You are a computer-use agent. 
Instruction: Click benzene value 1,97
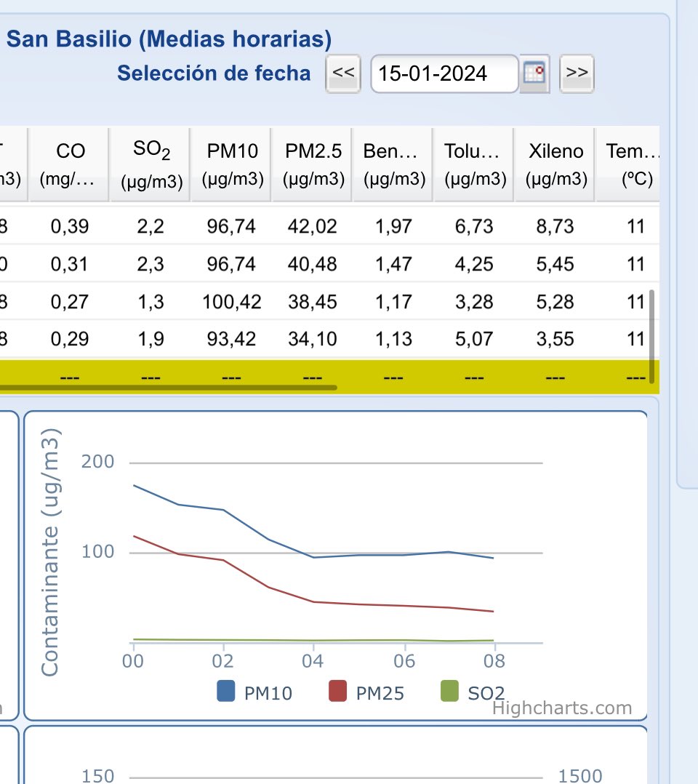pyautogui.click(x=393, y=226)
